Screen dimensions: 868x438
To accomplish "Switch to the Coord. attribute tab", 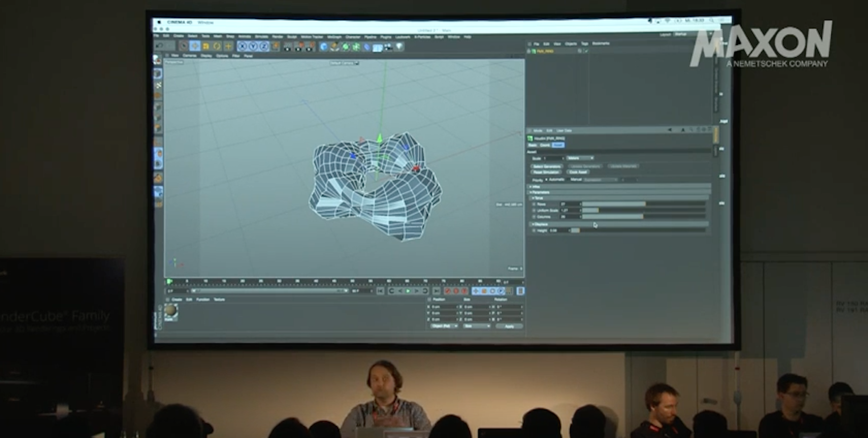I will tap(545, 145).
